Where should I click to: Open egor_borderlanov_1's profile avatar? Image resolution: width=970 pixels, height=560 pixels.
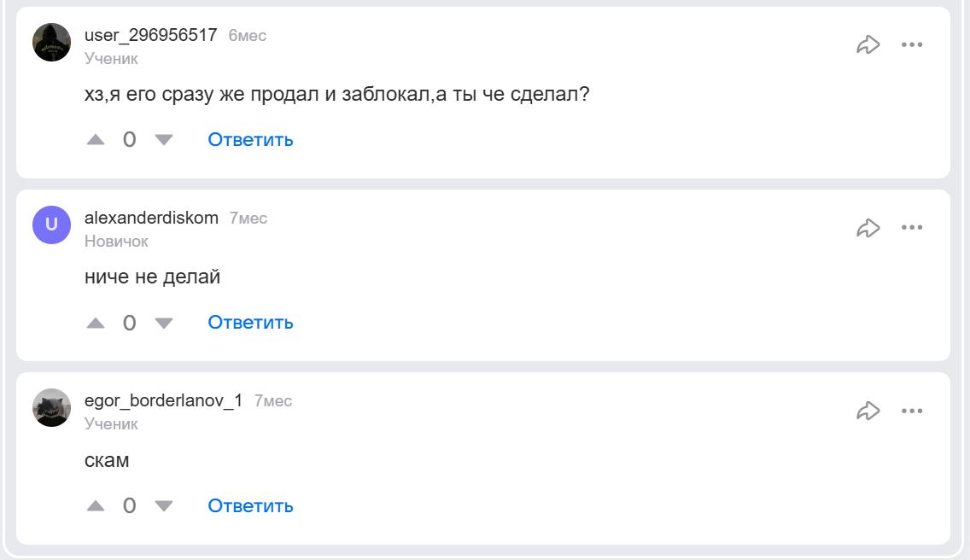[x=51, y=408]
